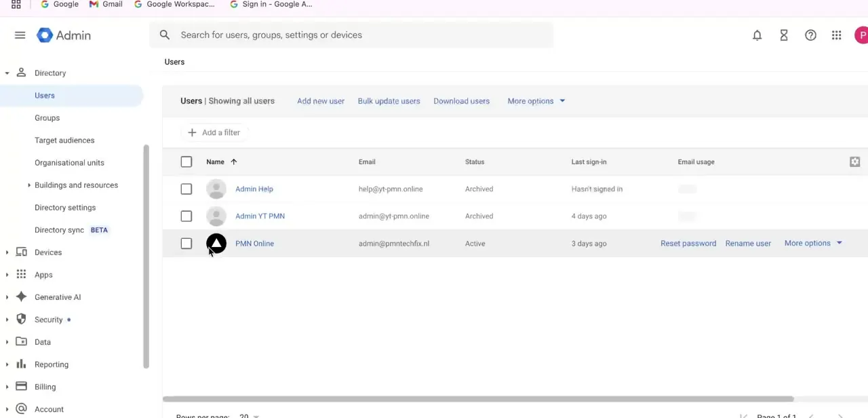The image size is (868, 418).
Task: Click the search users and groups field
Action: (x=351, y=35)
